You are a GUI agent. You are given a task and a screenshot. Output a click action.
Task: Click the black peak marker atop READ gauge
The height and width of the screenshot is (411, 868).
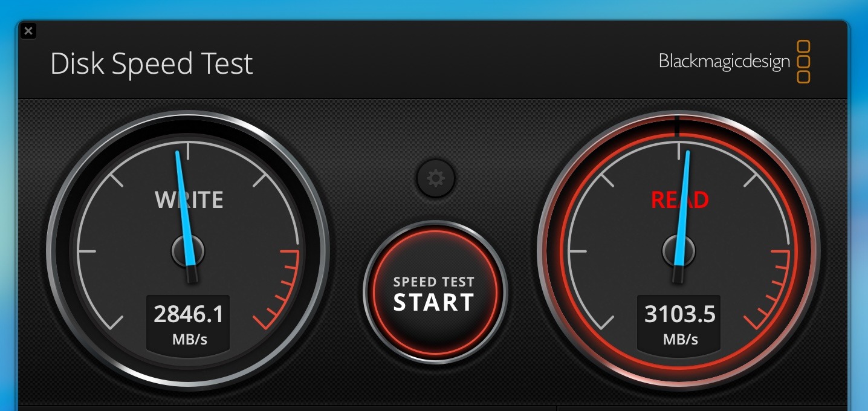point(678,125)
